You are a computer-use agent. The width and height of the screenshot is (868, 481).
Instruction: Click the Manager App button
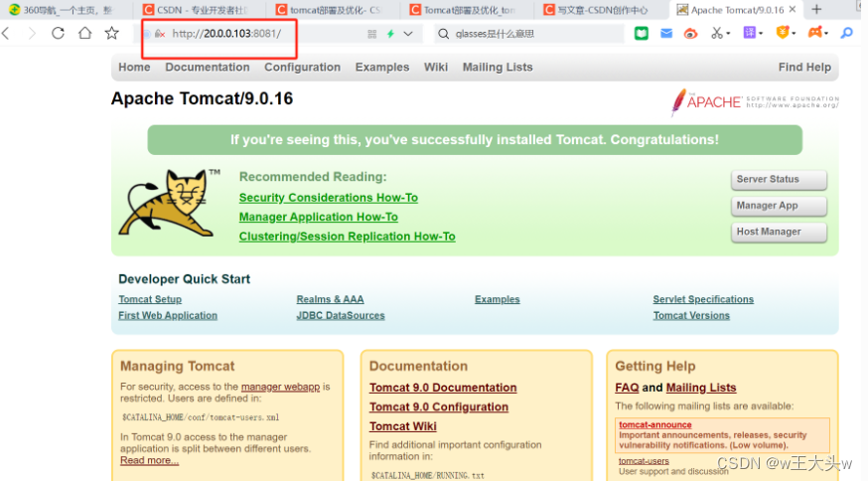779,206
